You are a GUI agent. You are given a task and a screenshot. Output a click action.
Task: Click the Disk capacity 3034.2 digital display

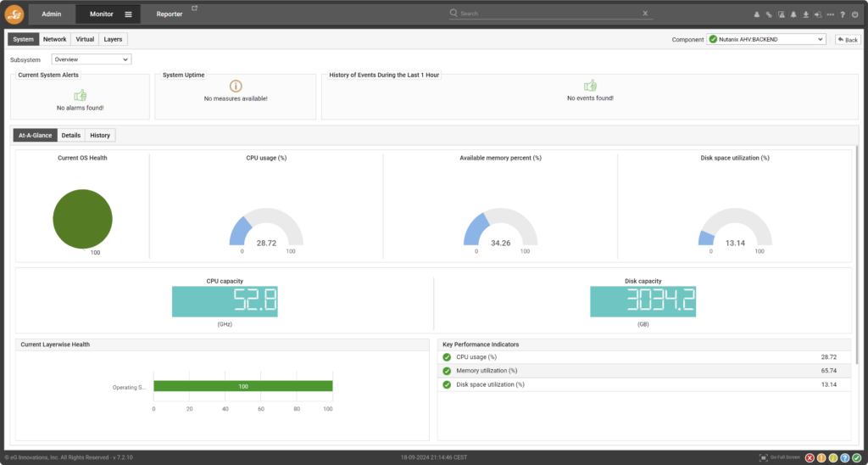[x=643, y=301]
